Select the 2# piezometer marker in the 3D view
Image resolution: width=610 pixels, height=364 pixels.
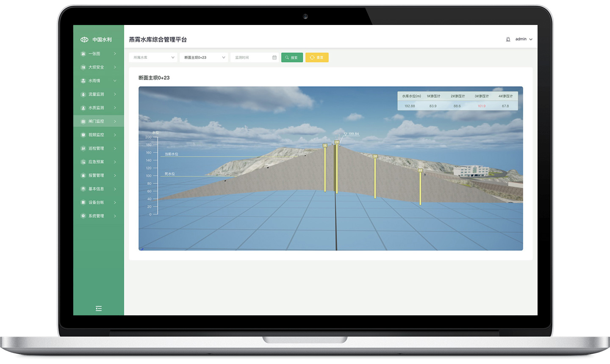coord(337,142)
